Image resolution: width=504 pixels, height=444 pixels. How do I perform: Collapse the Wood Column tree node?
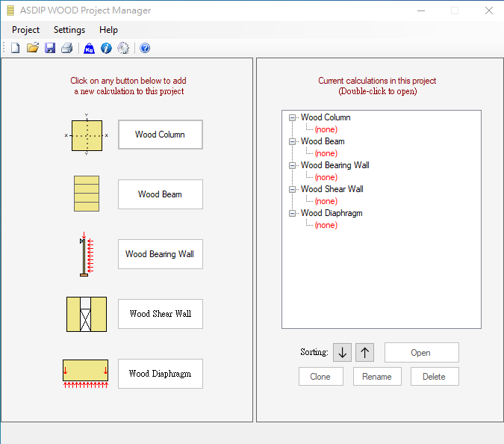(x=291, y=117)
